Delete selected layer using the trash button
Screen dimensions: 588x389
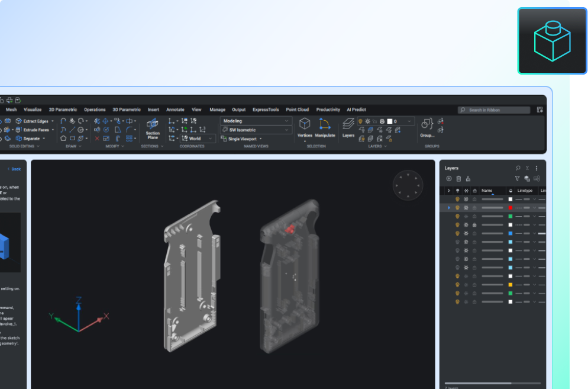(458, 178)
